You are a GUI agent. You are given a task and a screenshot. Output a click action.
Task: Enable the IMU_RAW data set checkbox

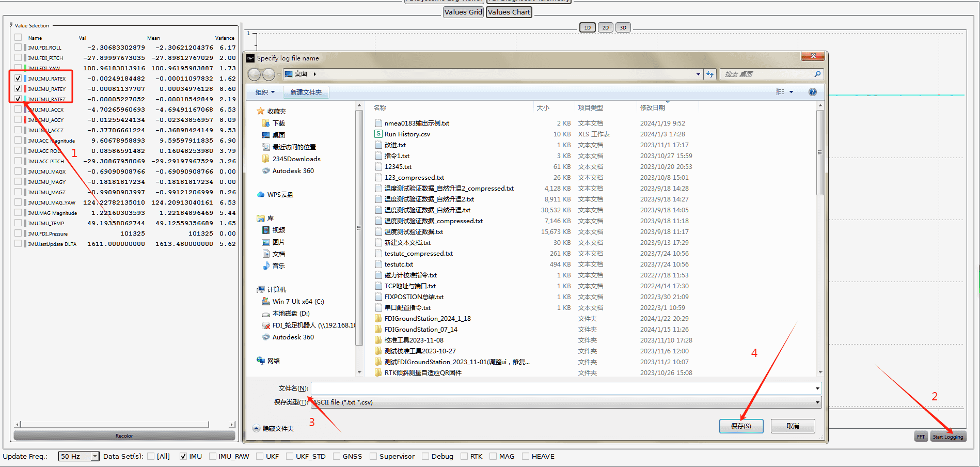[213, 456]
